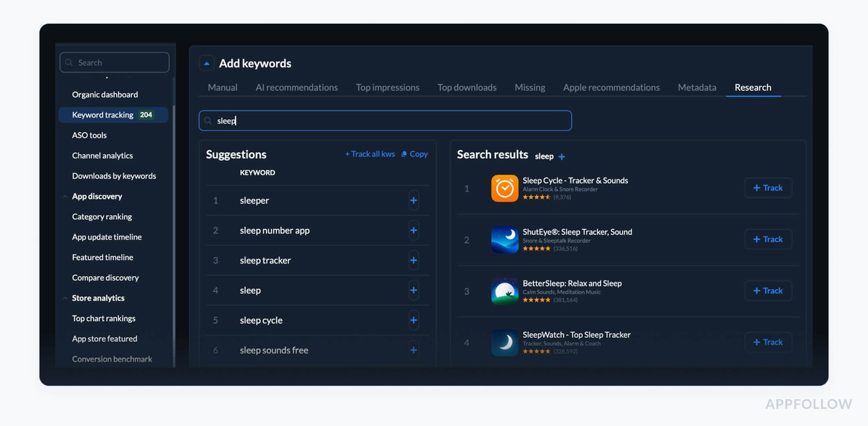The height and width of the screenshot is (426, 868).
Task: Add "sleep cycle" using its plus icon
Action: 414,320
